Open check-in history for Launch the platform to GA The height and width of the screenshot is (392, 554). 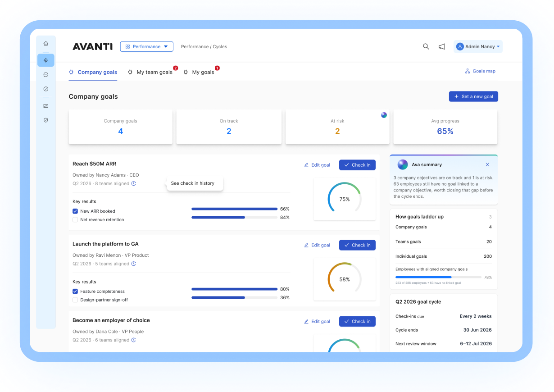[134, 264]
